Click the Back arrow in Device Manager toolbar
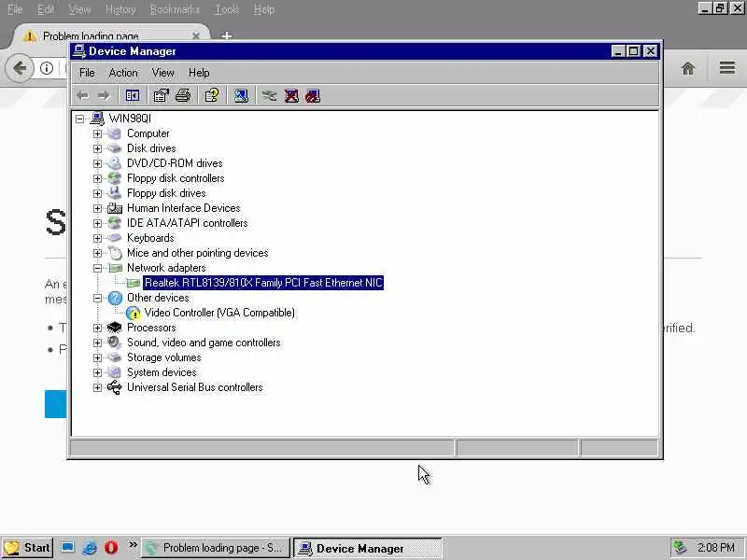This screenshot has height=560, width=747. [82, 96]
